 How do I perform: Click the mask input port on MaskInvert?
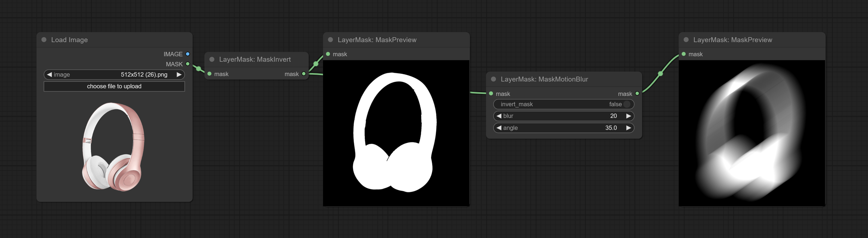click(209, 74)
